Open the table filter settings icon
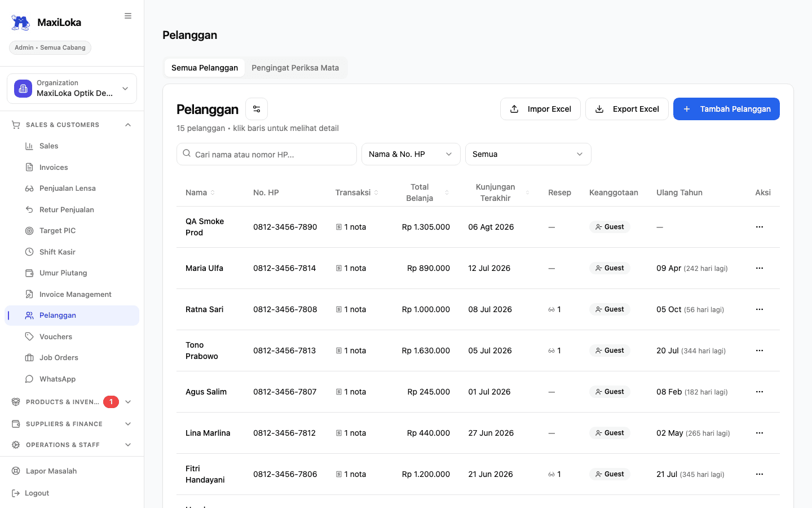The image size is (812, 508). pyautogui.click(x=257, y=109)
